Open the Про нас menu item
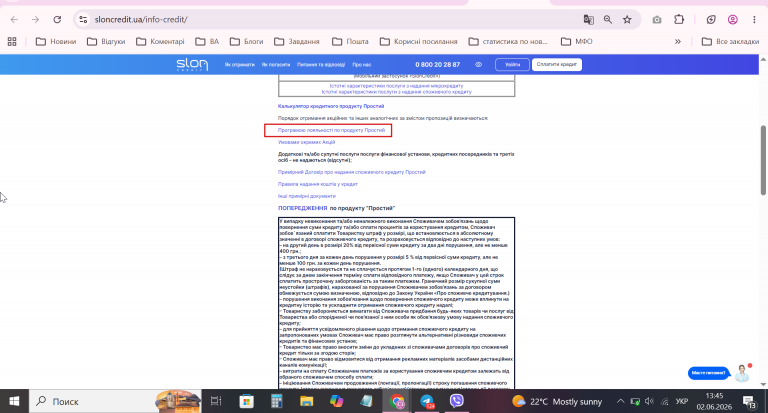 (361, 65)
